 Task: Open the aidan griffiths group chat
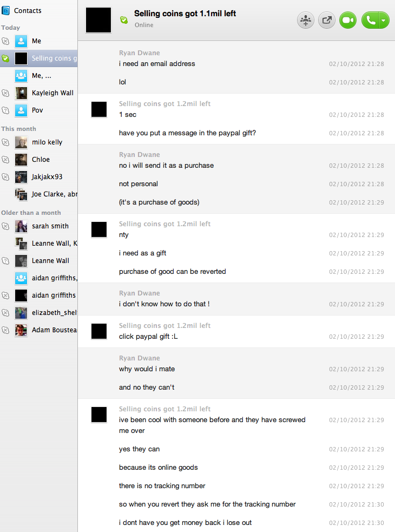[x=38, y=278]
